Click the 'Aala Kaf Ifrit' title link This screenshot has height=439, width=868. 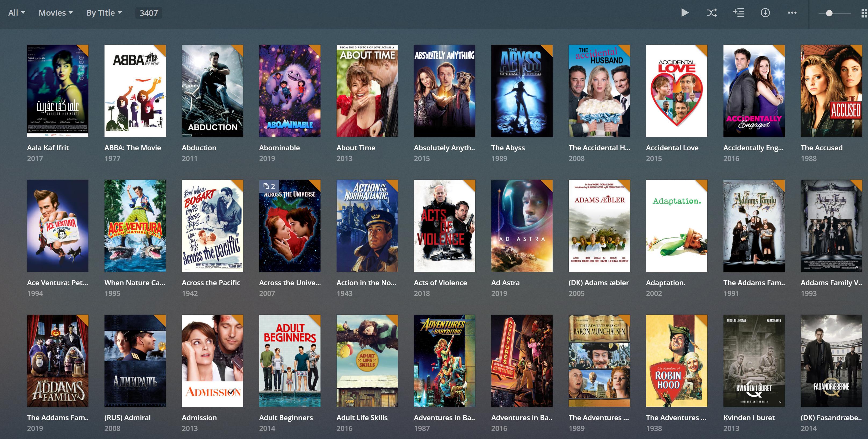tap(48, 148)
